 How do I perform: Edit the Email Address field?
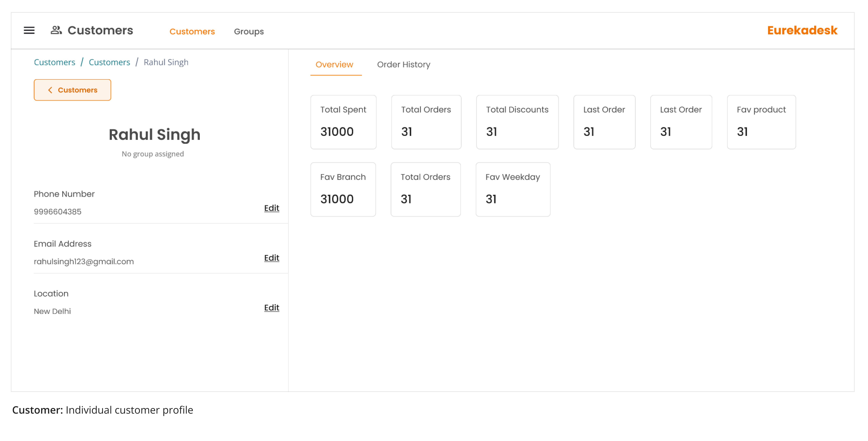coord(272,258)
